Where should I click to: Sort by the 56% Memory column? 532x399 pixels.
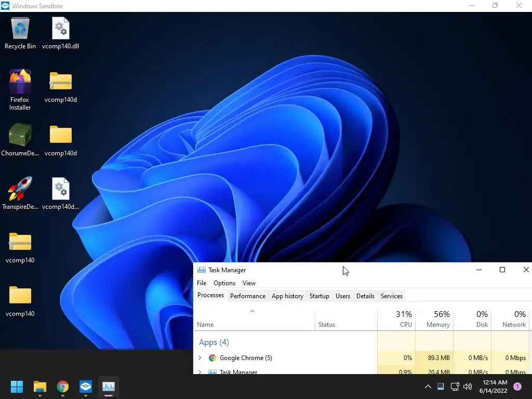tap(434, 320)
